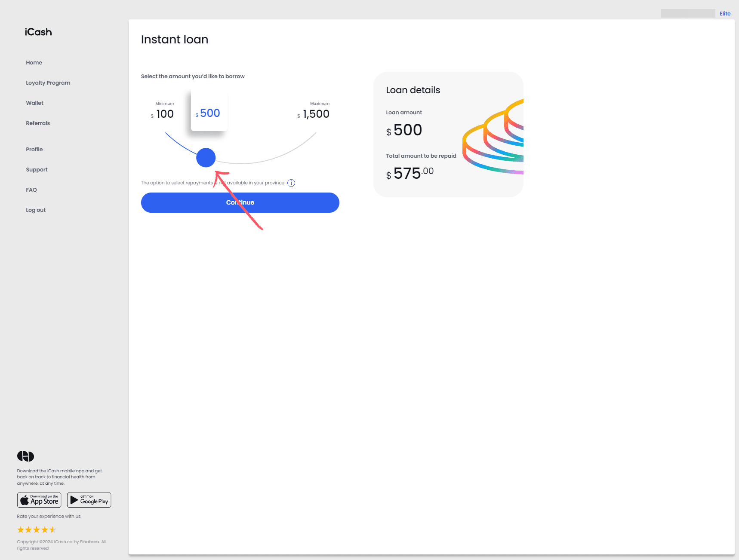
Task: Tap the App Store download badge
Action: pyautogui.click(x=39, y=500)
